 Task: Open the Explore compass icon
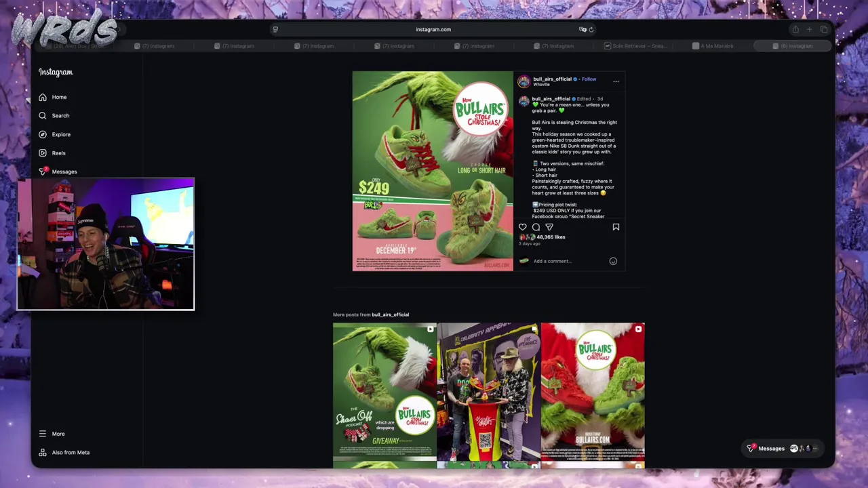tap(43, 134)
